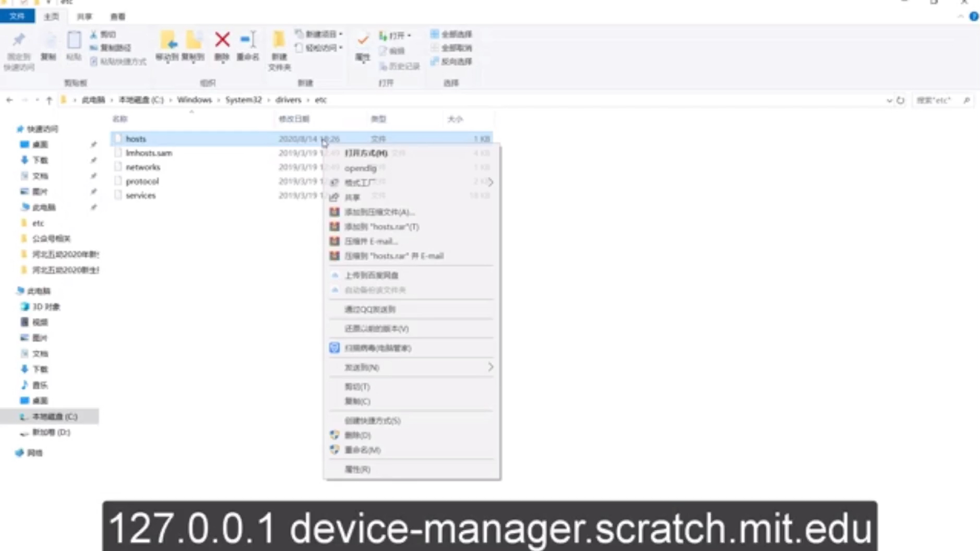
Task: Select the red Delete icon in ribbon
Action: [x=222, y=41]
